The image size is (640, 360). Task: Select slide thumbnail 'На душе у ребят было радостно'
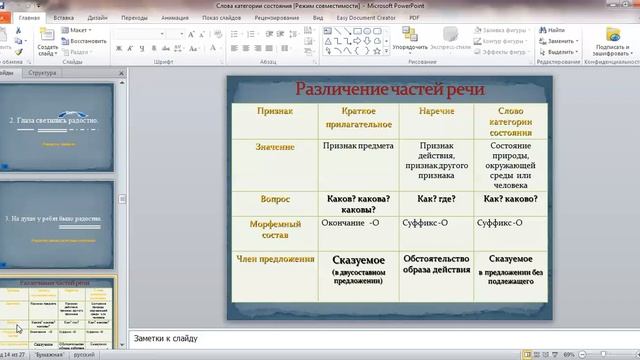[57, 224]
